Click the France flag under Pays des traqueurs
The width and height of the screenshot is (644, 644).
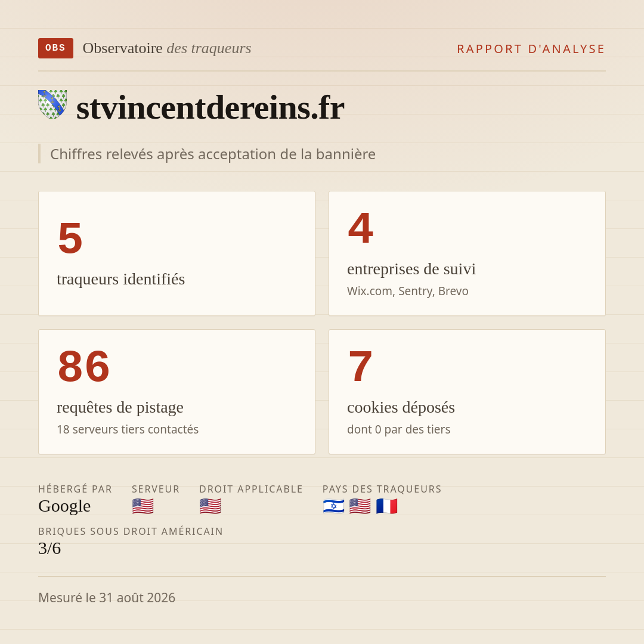click(387, 506)
